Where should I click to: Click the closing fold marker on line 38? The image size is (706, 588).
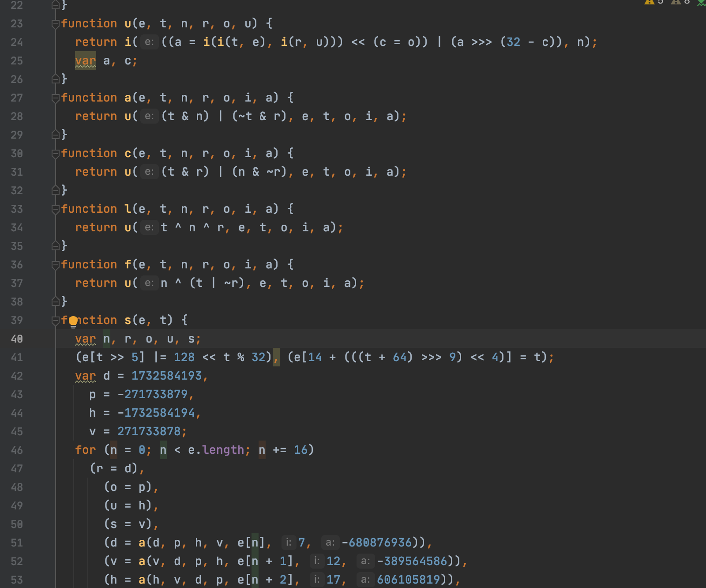point(56,301)
